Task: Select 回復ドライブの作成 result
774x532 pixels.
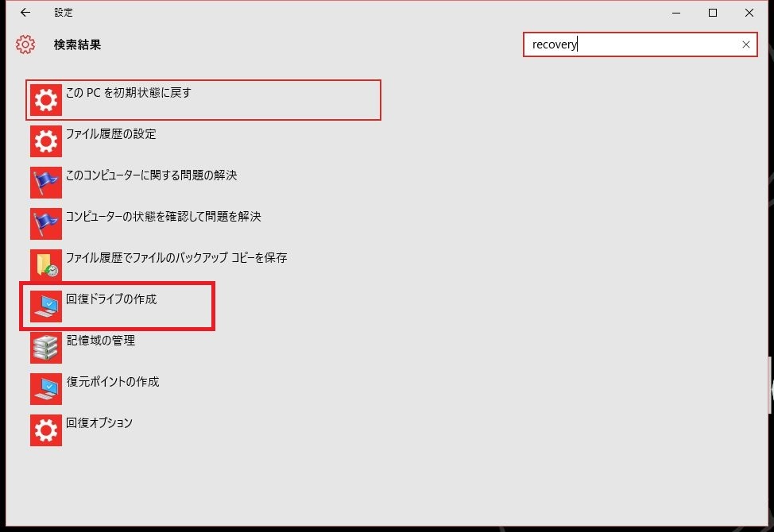Action: [x=111, y=299]
